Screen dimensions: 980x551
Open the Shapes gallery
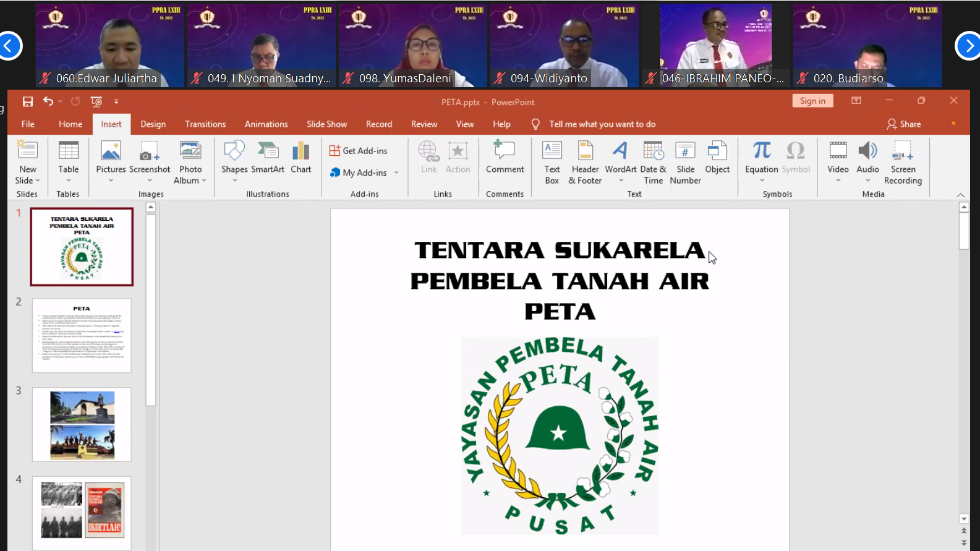click(x=234, y=158)
